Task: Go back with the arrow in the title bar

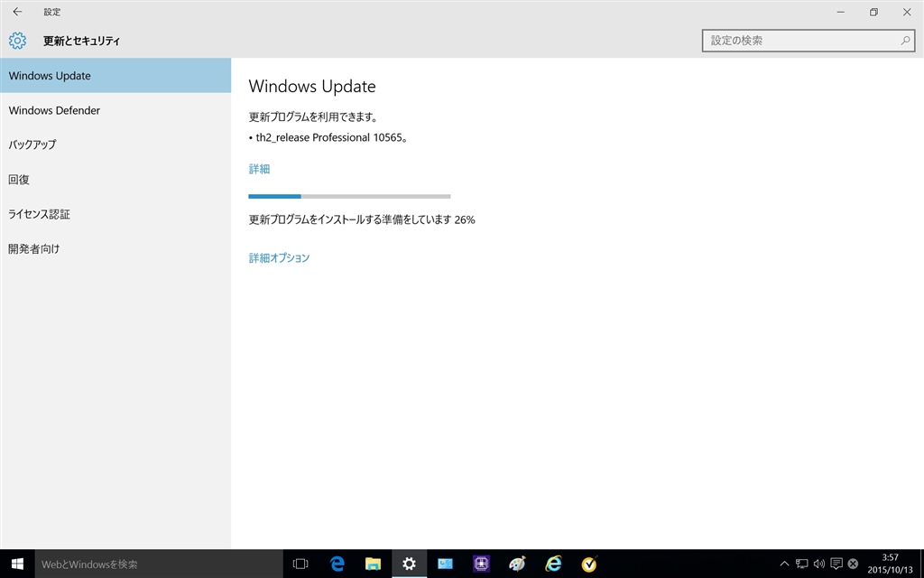Action: 17,12
